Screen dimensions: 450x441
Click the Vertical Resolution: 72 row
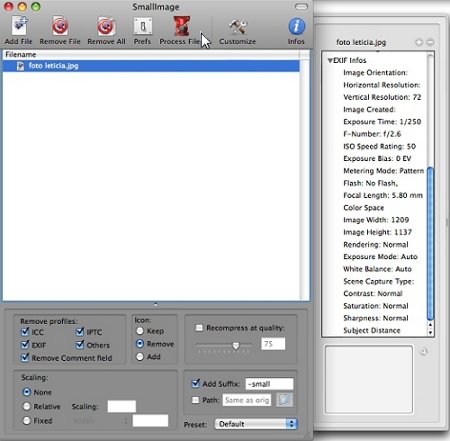[382, 97]
